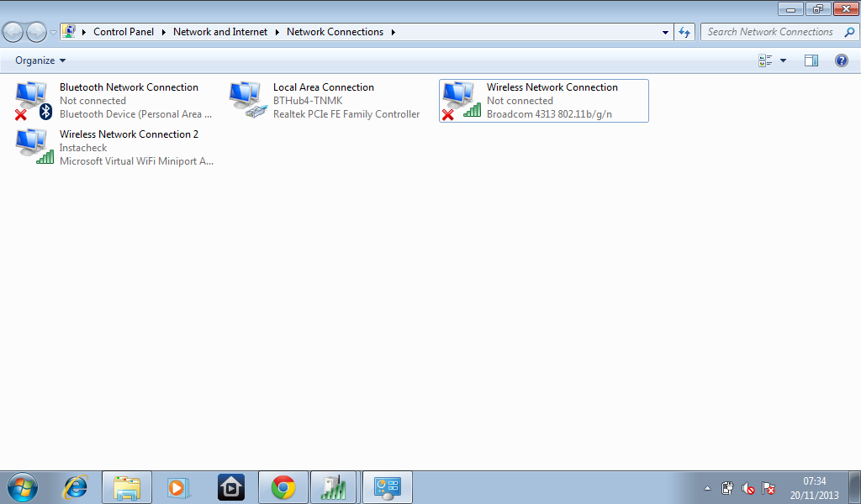Select the Bluetooth Network Connection icon
861x504 pixels.
coord(34,101)
